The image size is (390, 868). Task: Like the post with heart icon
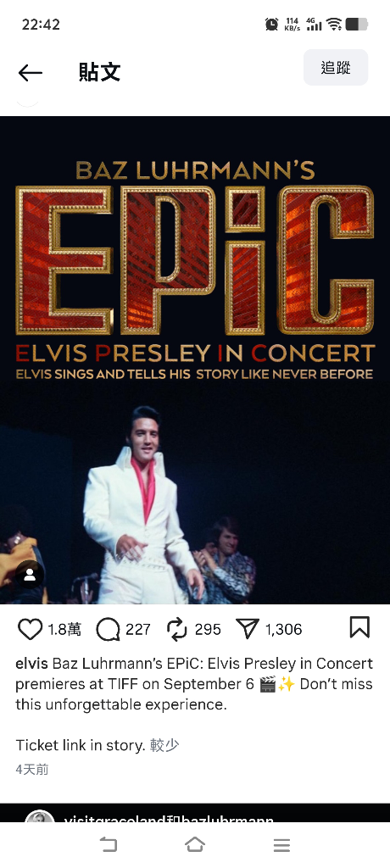coord(30,630)
